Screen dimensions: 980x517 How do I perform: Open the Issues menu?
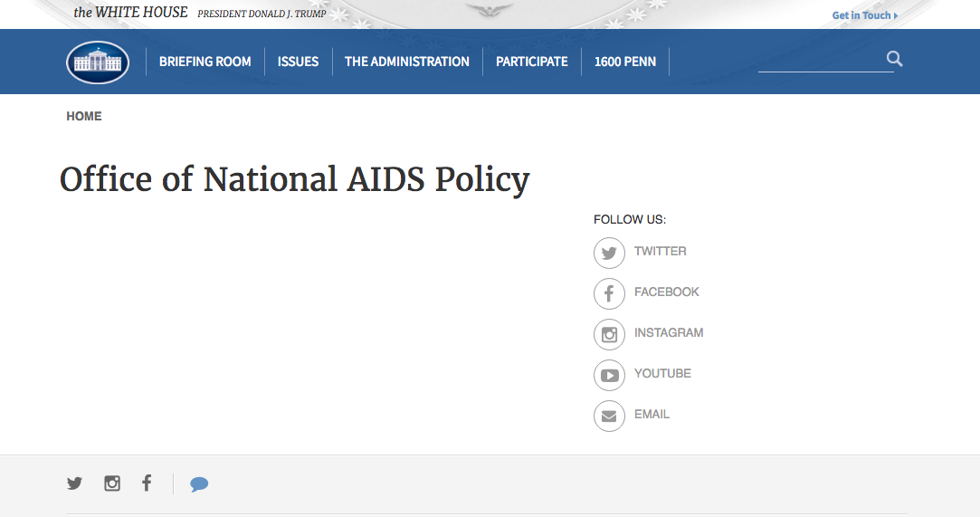298,62
